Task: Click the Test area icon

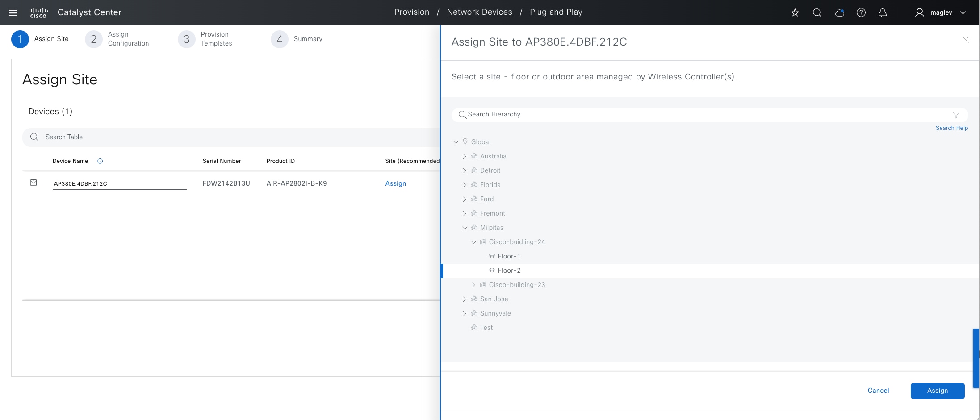Action: [474, 327]
